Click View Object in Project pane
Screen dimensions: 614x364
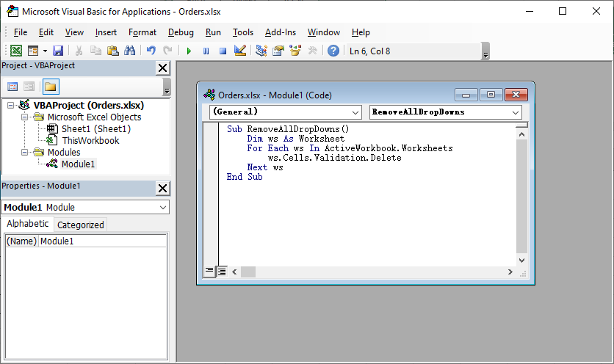pyautogui.click(x=29, y=87)
